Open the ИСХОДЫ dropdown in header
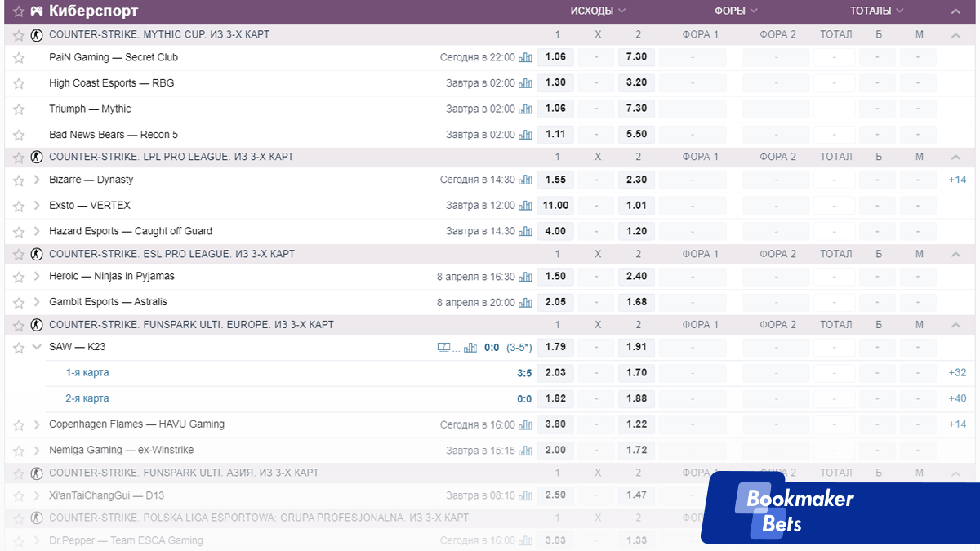This screenshot has width=980, height=551. [598, 11]
